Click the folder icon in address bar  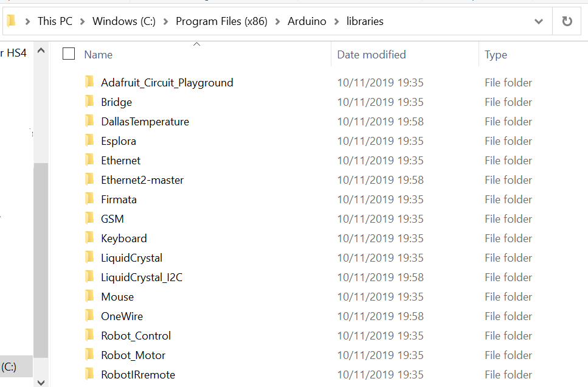(x=11, y=21)
